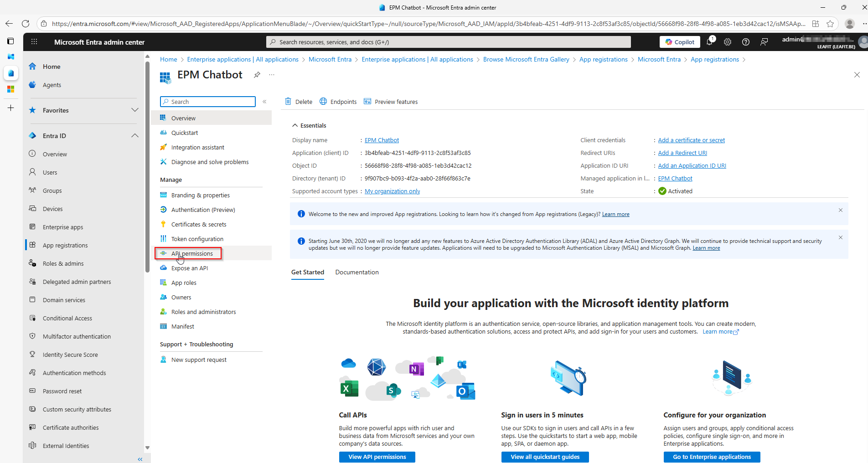The width and height of the screenshot is (868, 463).
Task: Dismiss the welcome info banner
Action: point(841,210)
